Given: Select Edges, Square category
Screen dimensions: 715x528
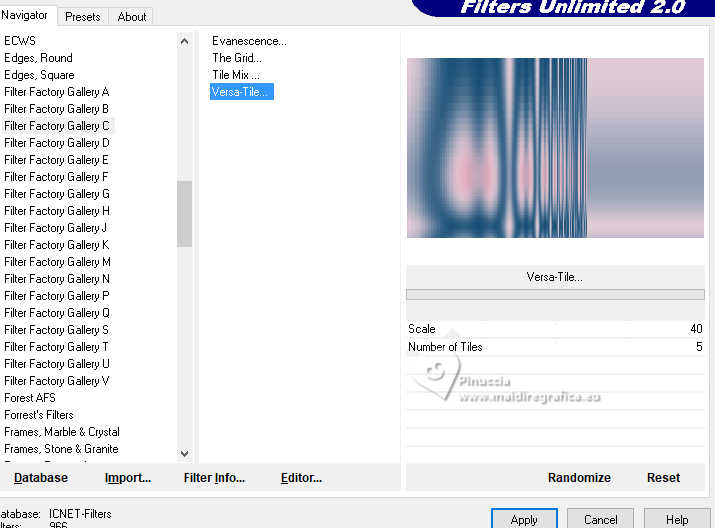Looking at the screenshot, I should point(39,75).
